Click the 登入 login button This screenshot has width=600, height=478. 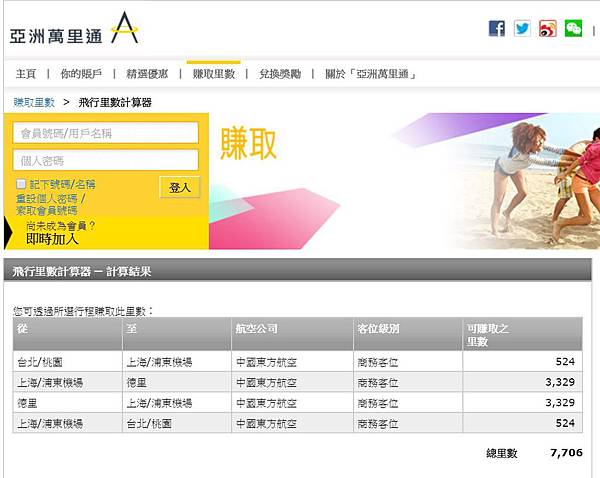tap(180, 187)
